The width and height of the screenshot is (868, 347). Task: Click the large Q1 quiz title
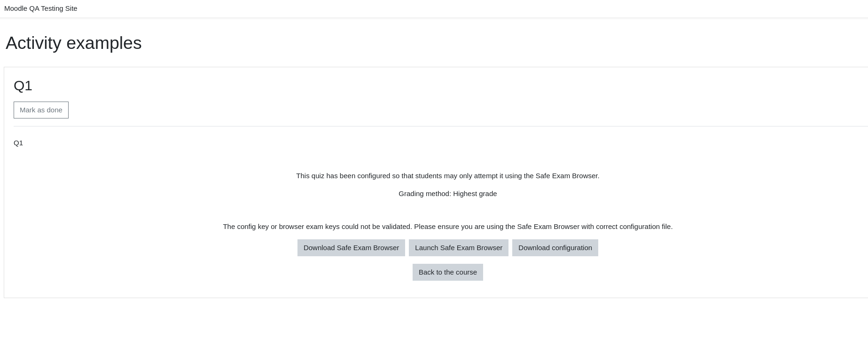pos(23,86)
